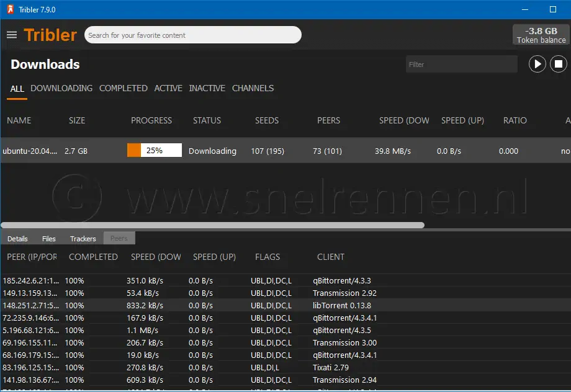Sort peers by COMPLETED column
Screen dimensions: 571x392
pyautogui.click(x=93, y=257)
